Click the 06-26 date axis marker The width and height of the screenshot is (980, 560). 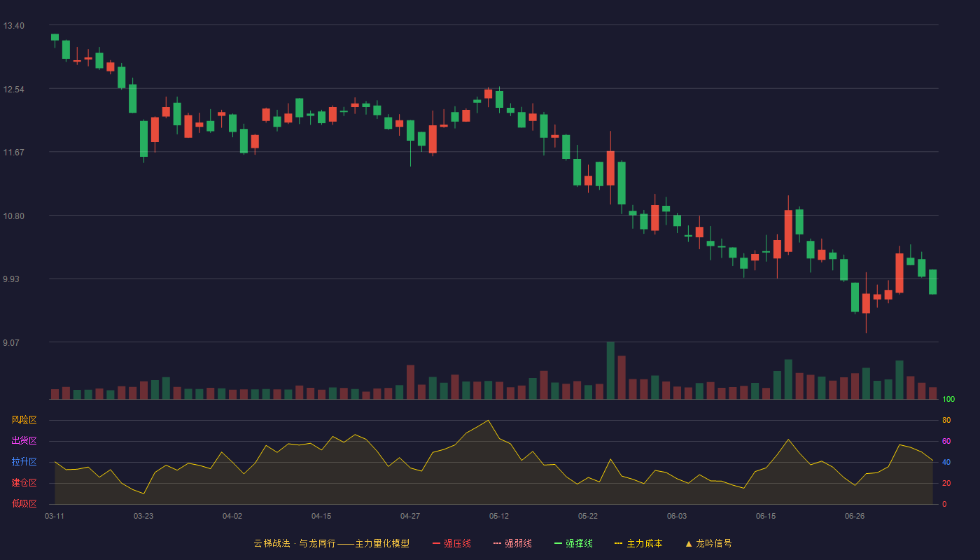(855, 516)
